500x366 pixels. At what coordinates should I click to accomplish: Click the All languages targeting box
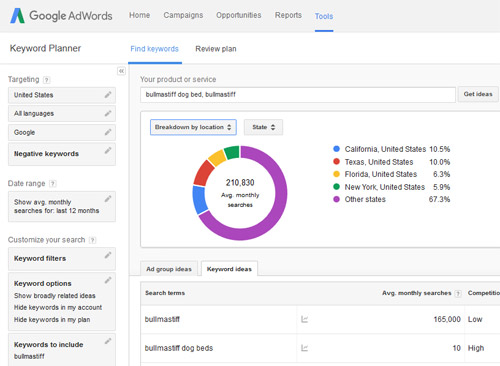pyautogui.click(x=62, y=114)
